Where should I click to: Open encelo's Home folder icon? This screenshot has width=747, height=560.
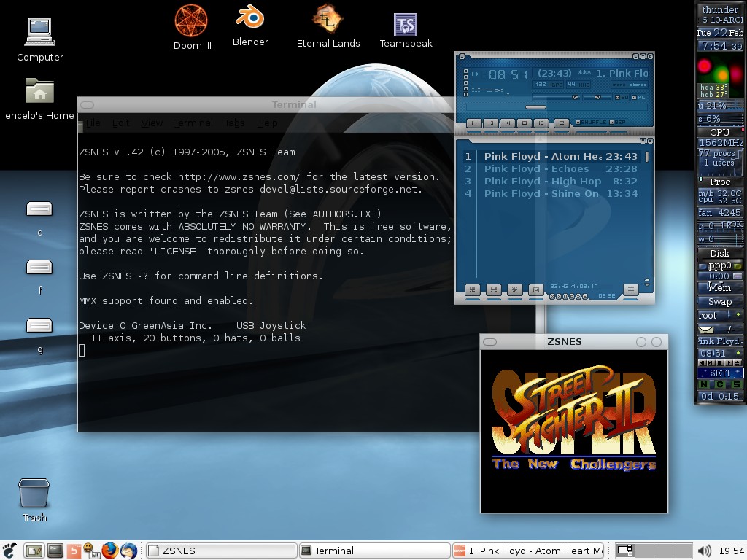click(39, 99)
